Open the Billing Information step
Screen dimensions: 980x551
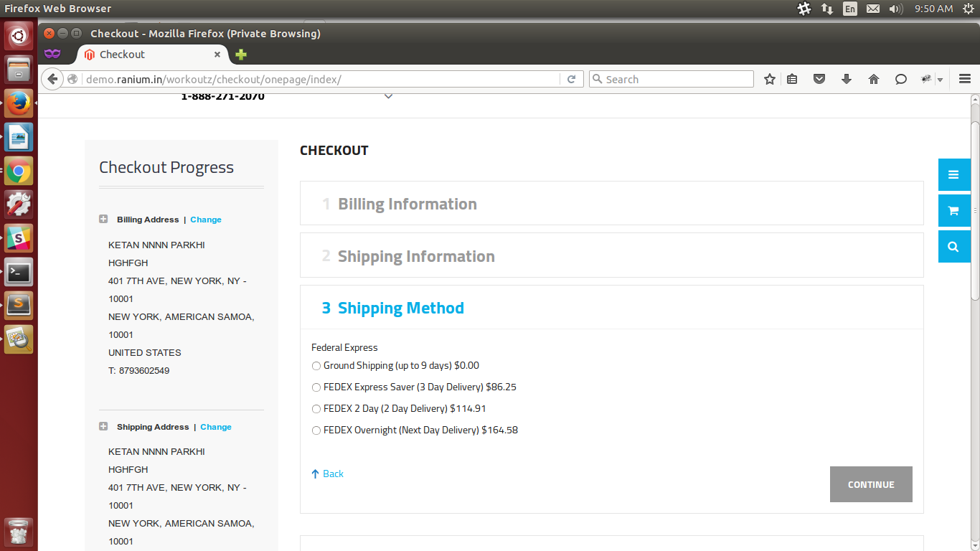click(x=611, y=203)
